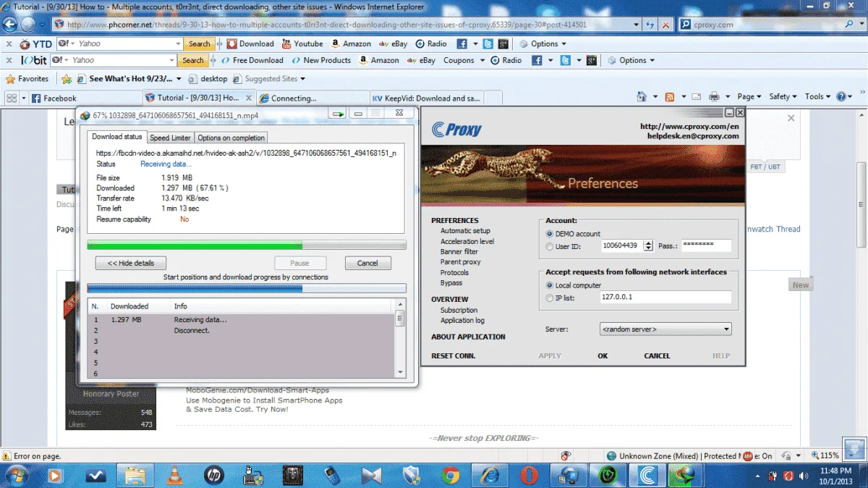Click the IP list text field

click(x=665, y=298)
